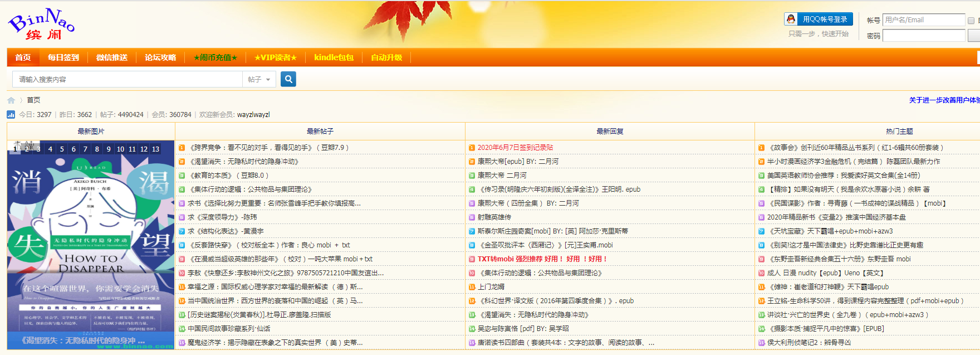The width and height of the screenshot is (980, 355).
Task: Click rank 6 icon beside 射雕英雄传
Action: point(472,217)
